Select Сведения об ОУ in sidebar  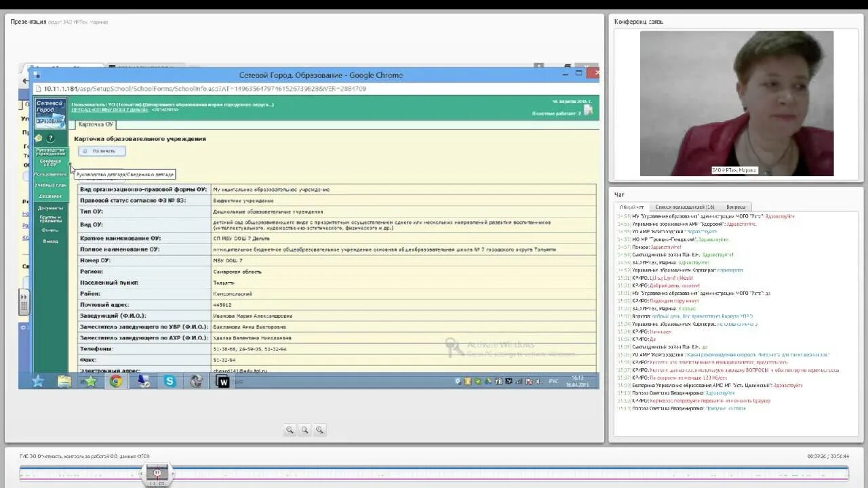[51, 163]
